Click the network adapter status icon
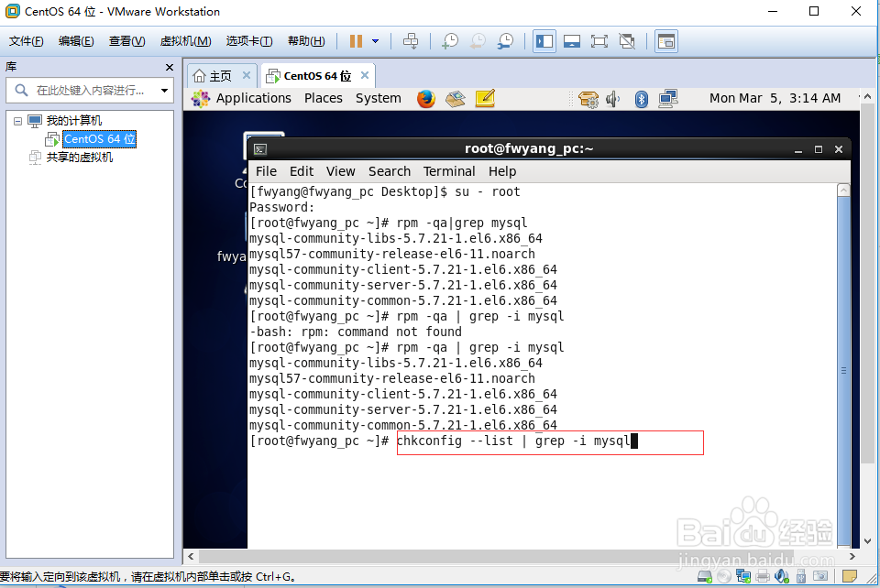Screen dimensions: 880x588 [743, 576]
